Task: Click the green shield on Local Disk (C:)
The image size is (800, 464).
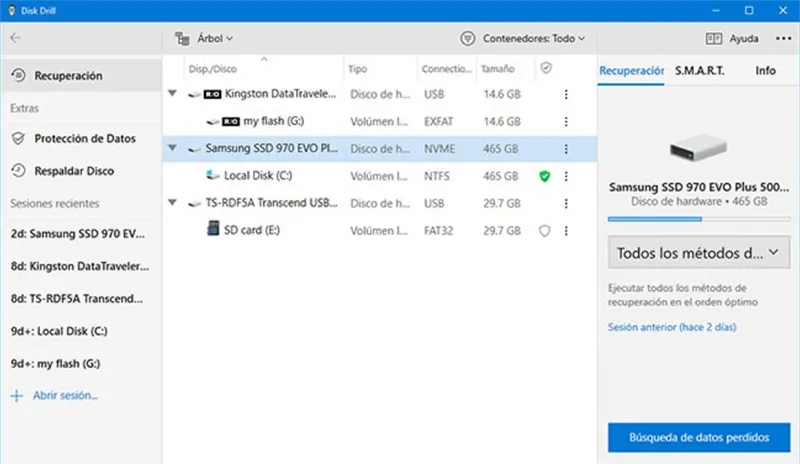Action: click(x=545, y=176)
